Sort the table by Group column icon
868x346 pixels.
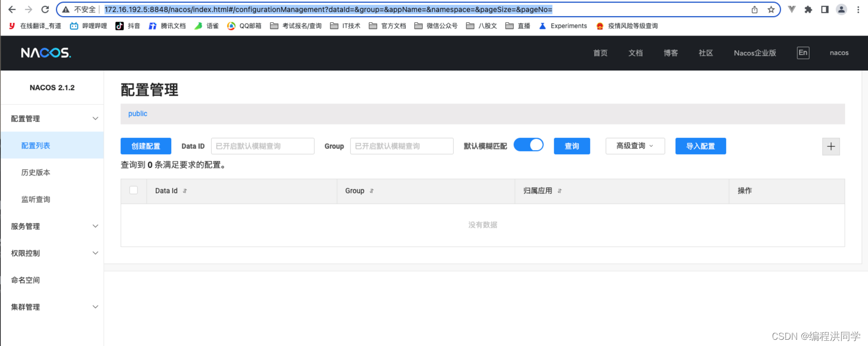371,191
